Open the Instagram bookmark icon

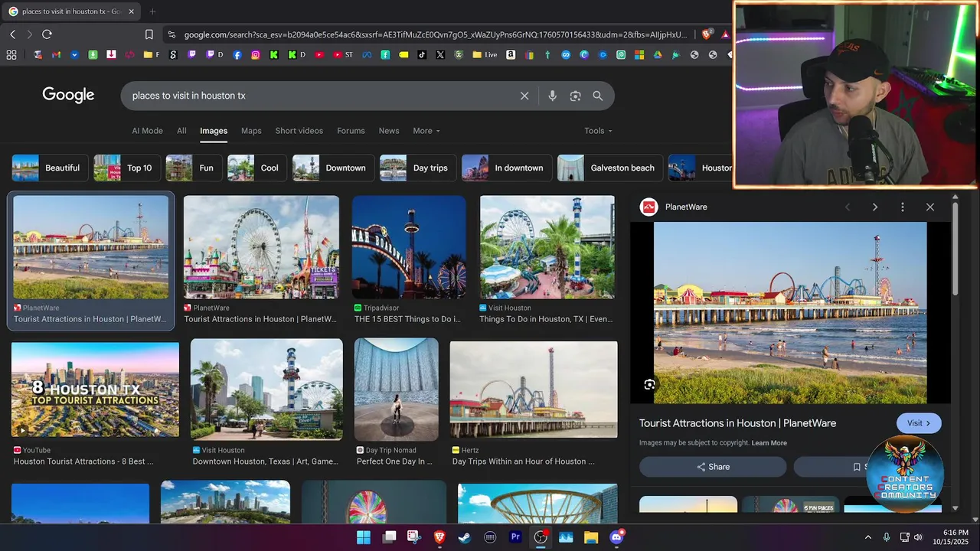click(256, 54)
